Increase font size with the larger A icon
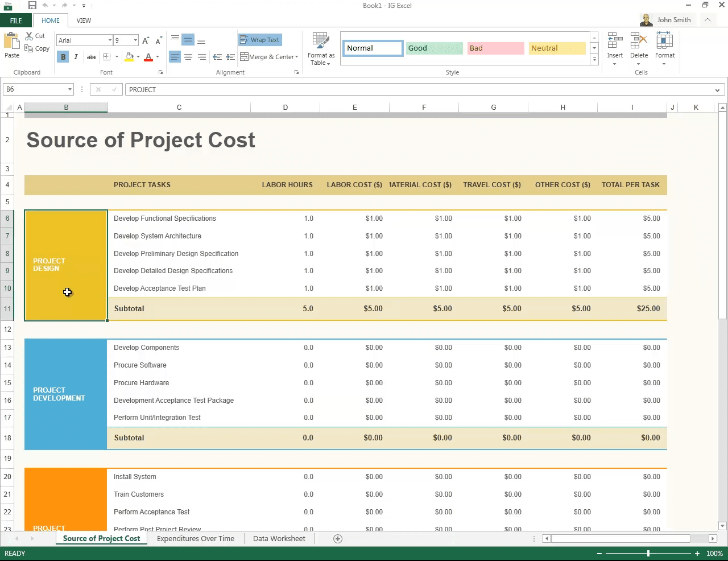The height and width of the screenshot is (561, 728). point(146,40)
